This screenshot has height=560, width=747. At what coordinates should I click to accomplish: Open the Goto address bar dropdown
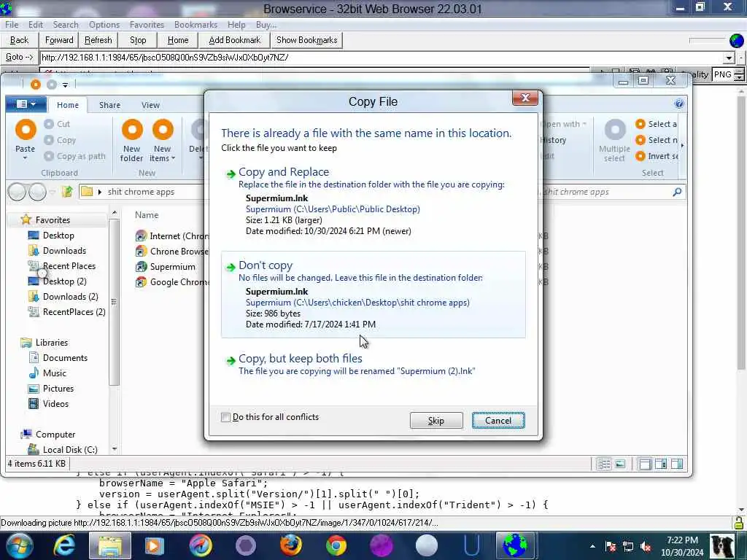tap(729, 58)
